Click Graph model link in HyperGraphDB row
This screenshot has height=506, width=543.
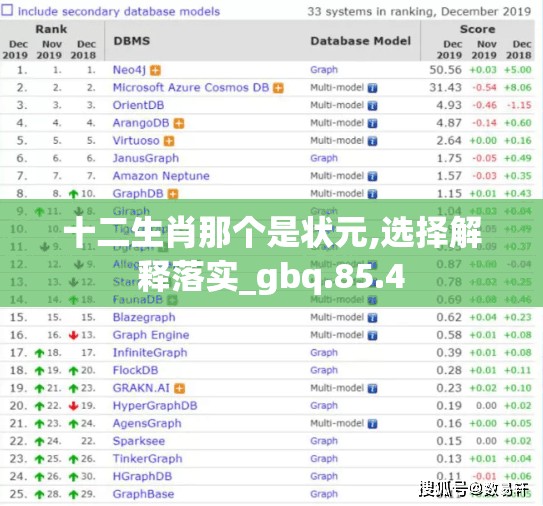point(324,406)
